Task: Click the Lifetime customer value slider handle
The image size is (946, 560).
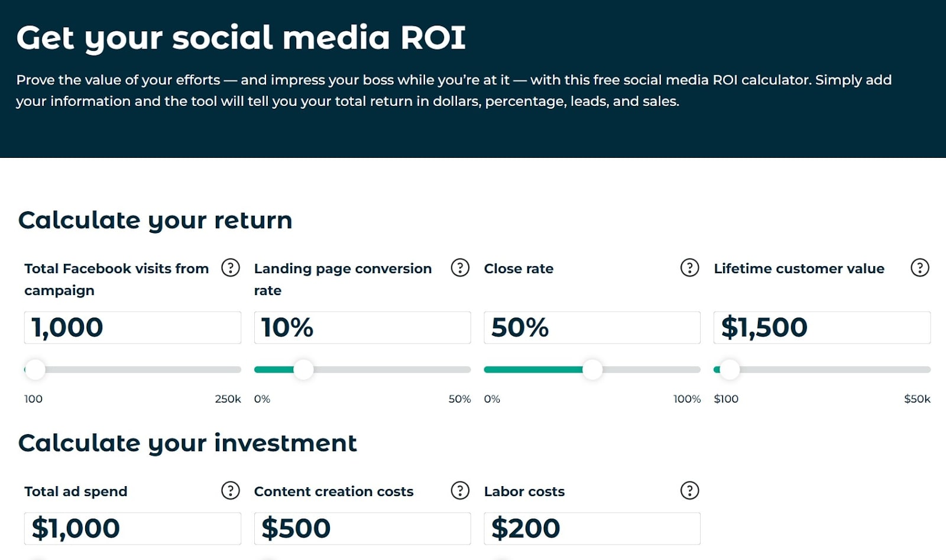Action: click(730, 370)
